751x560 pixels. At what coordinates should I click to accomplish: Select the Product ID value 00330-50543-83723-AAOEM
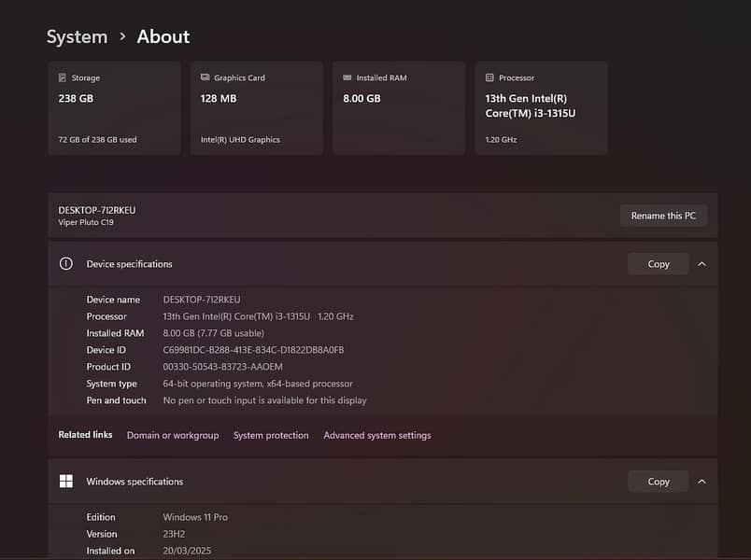222,367
